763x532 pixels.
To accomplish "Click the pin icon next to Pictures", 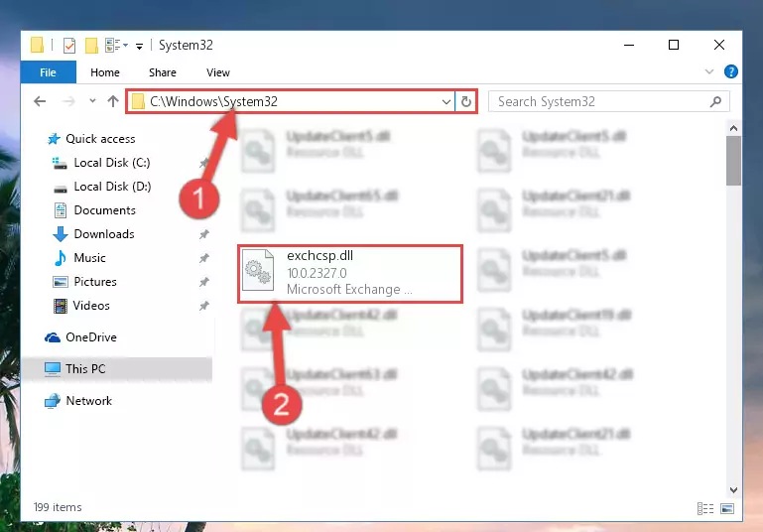I will coord(203,282).
